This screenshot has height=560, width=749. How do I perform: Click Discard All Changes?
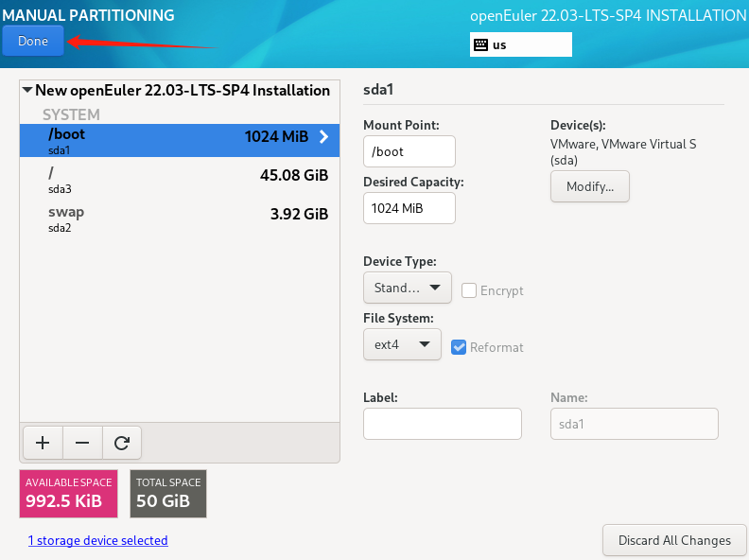click(x=674, y=540)
